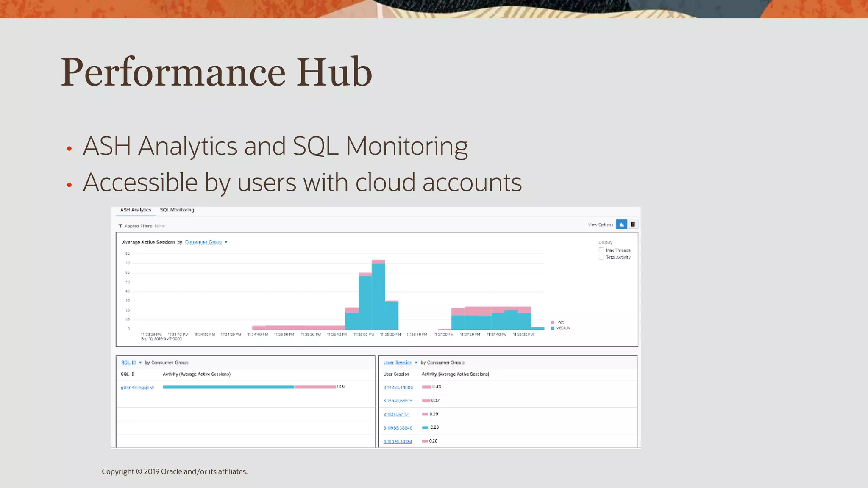Open user session 3:11340,61171

pos(397,414)
